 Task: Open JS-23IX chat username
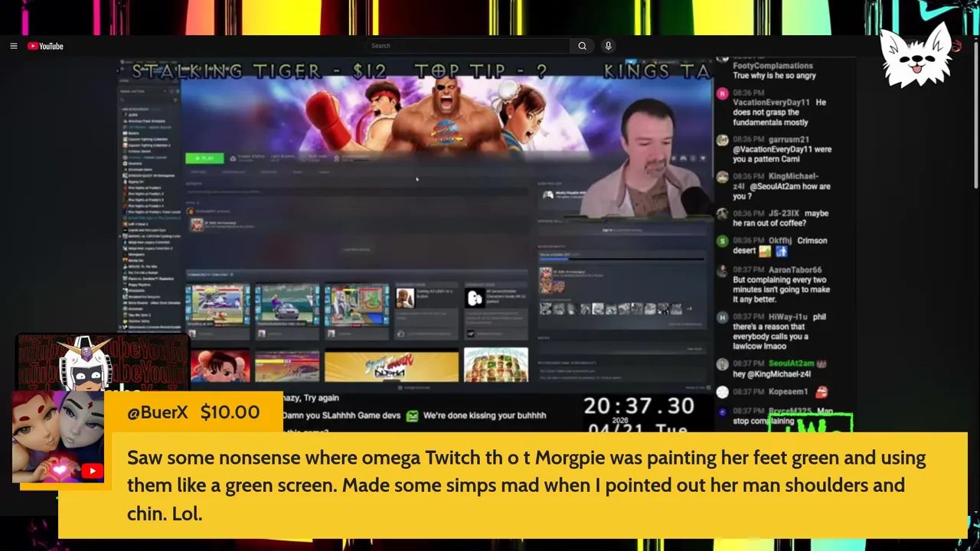[786, 214]
